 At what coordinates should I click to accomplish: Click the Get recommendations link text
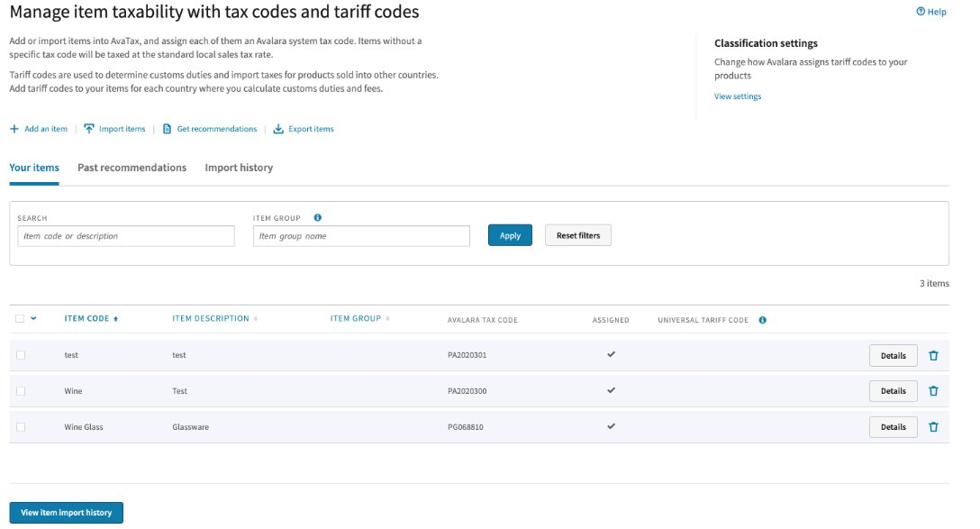[x=217, y=129]
